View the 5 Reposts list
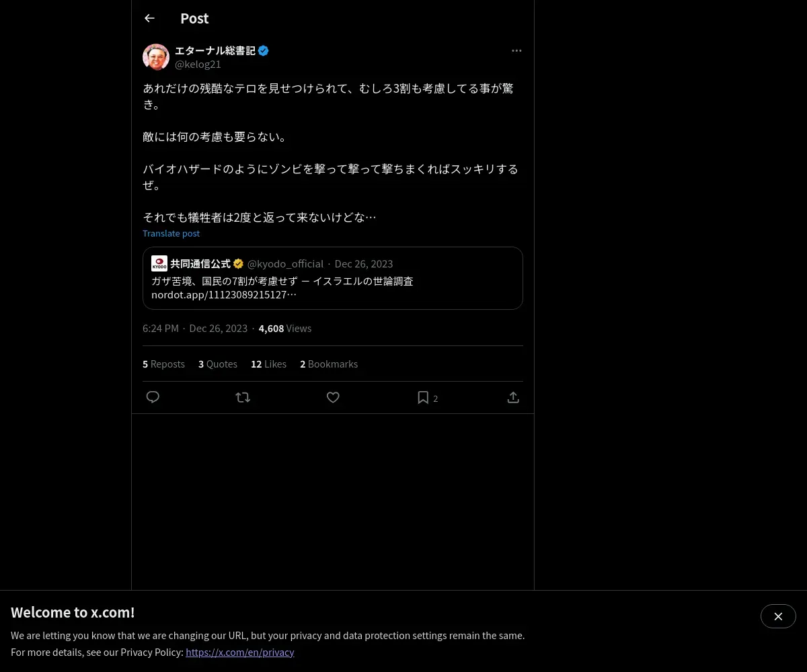 coord(163,364)
